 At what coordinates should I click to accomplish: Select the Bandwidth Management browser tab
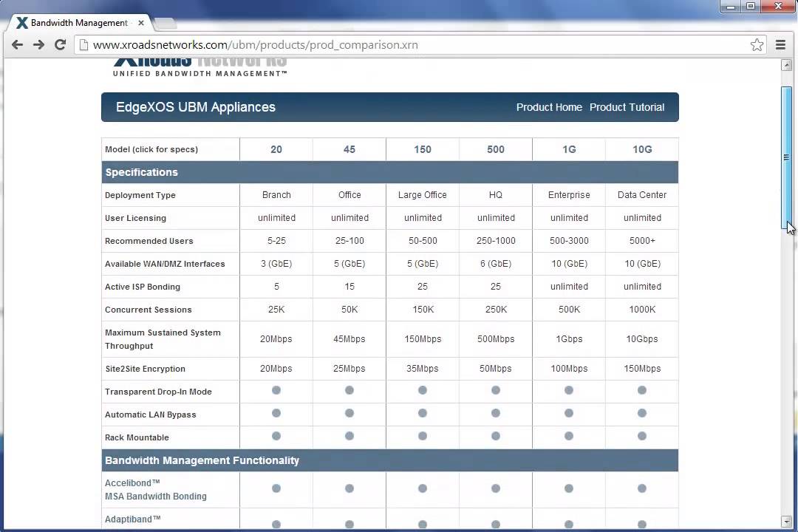click(79, 23)
